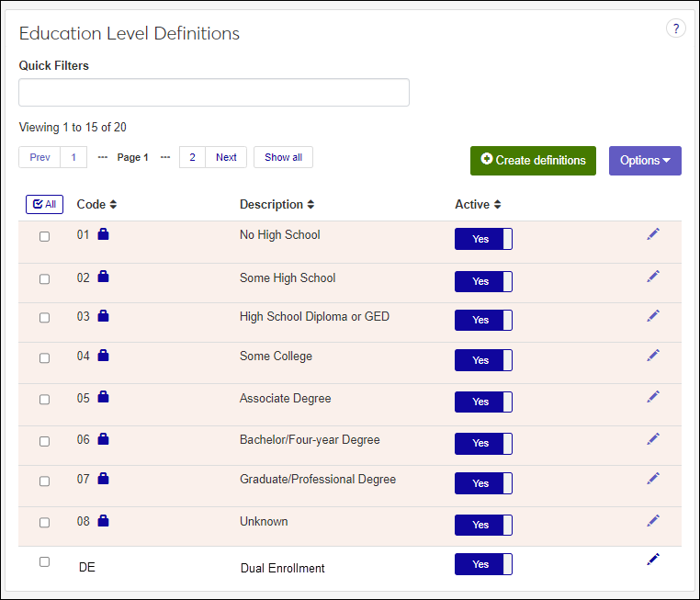Click lock icon next to code 03
This screenshot has height=600, width=700.
[103, 316]
